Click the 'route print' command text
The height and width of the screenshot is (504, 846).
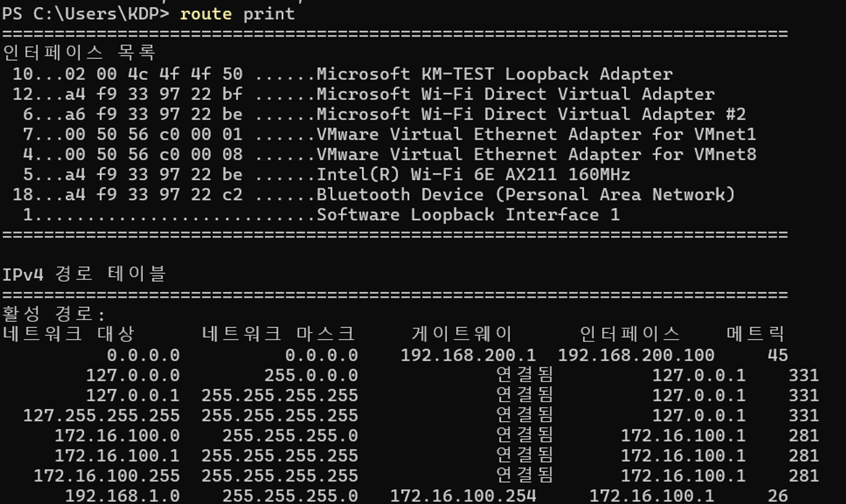pyautogui.click(x=237, y=14)
